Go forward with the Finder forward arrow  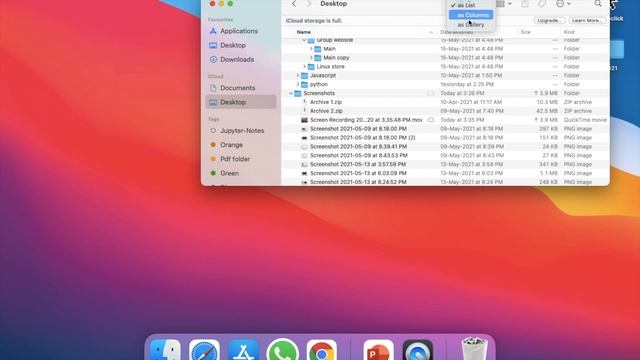309,4
